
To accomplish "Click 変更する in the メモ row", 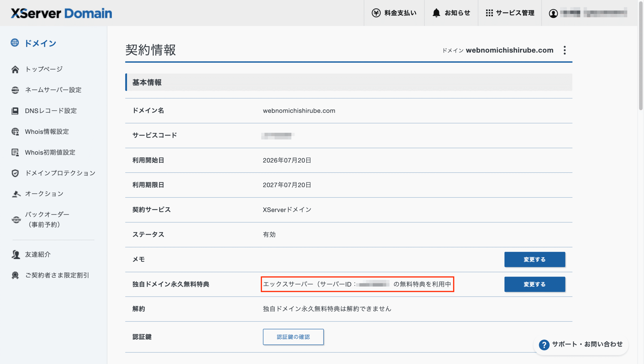I will pyautogui.click(x=535, y=259).
